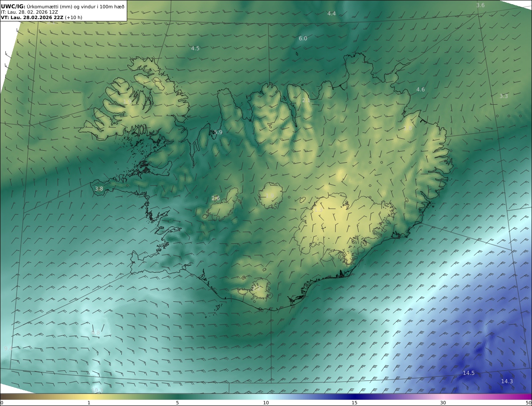Click the colorbar tick label 15
The width and height of the screenshot is (532, 406).
[355, 403]
